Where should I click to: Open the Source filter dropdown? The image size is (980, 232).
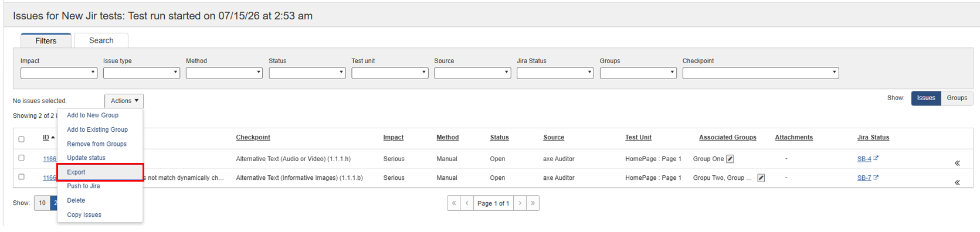[x=473, y=73]
